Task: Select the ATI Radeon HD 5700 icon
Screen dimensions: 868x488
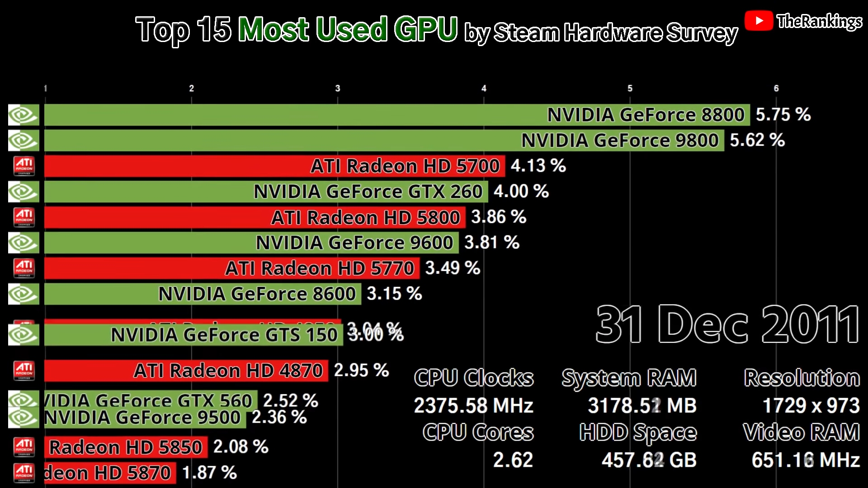Action: click(x=24, y=166)
